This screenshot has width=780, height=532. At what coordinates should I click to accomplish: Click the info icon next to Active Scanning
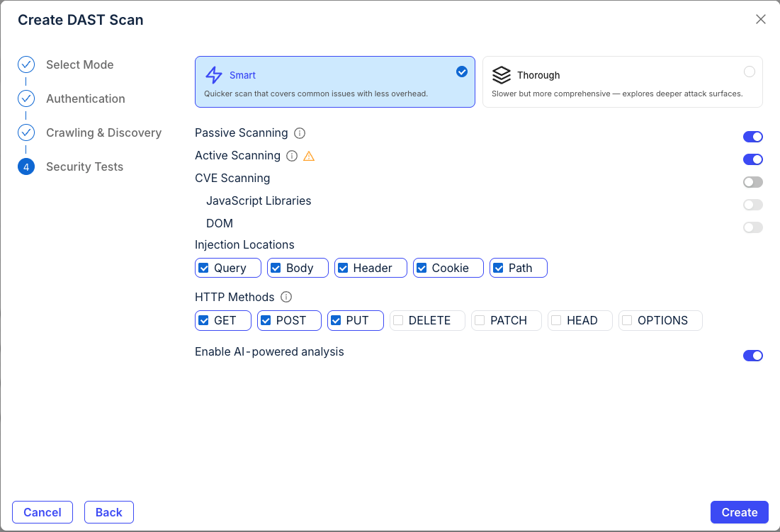(291, 156)
